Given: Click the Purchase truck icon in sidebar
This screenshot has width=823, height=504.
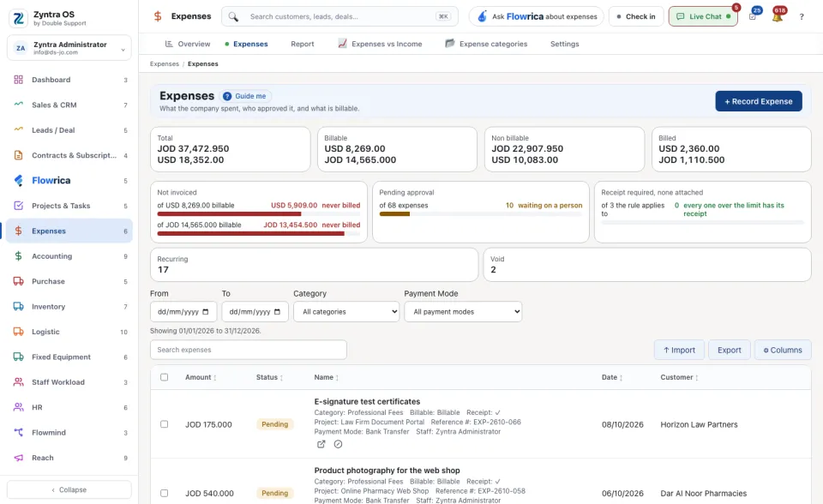Looking at the screenshot, I should pos(18,281).
